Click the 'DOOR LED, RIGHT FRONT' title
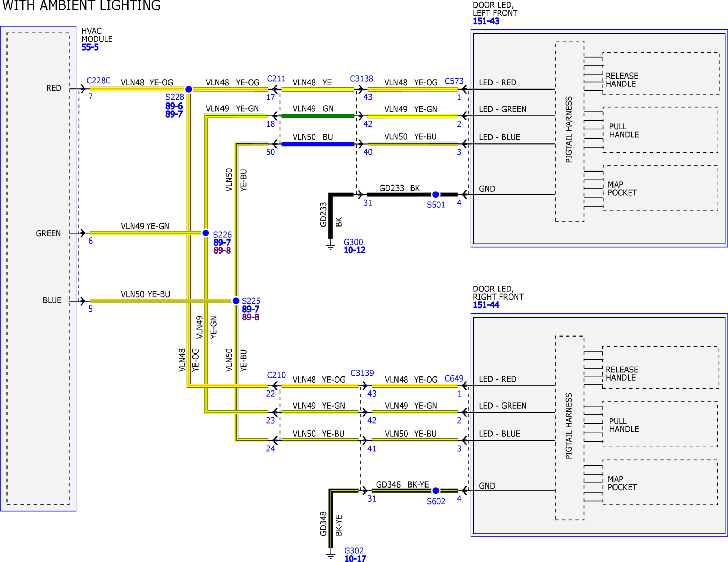The height and width of the screenshot is (562, 728). click(x=498, y=293)
